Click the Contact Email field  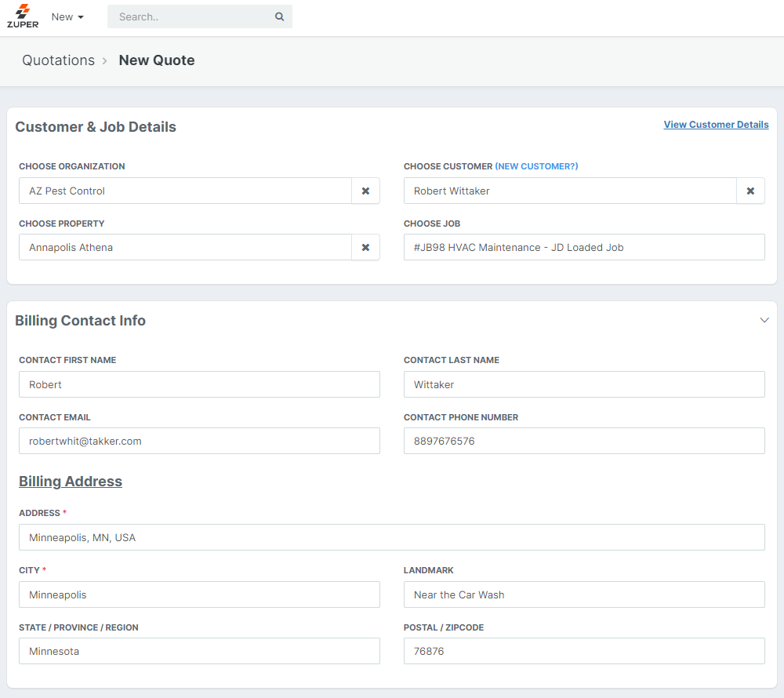pos(199,441)
